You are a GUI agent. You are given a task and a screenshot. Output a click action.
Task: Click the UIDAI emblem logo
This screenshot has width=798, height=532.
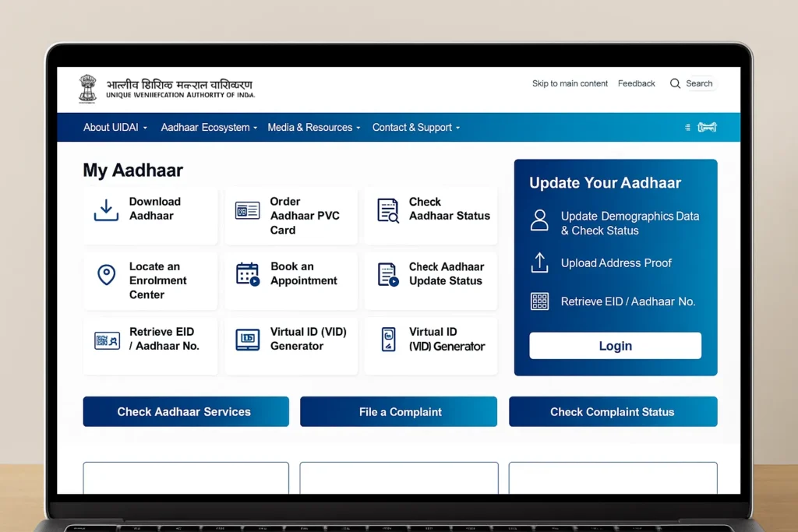(x=87, y=89)
